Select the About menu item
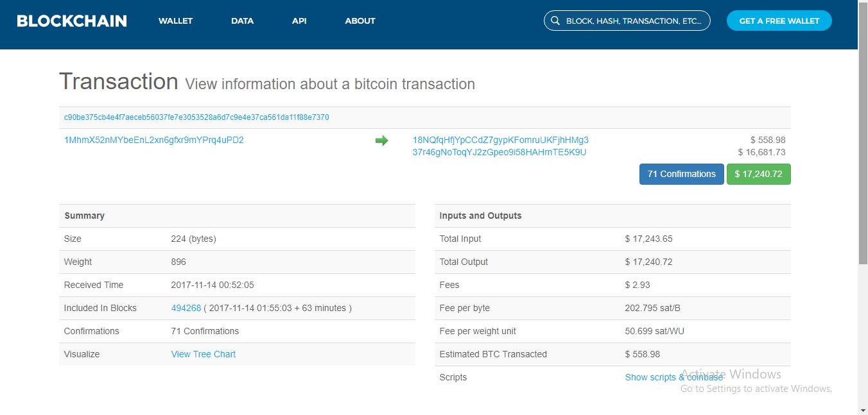The image size is (868, 415). [360, 21]
